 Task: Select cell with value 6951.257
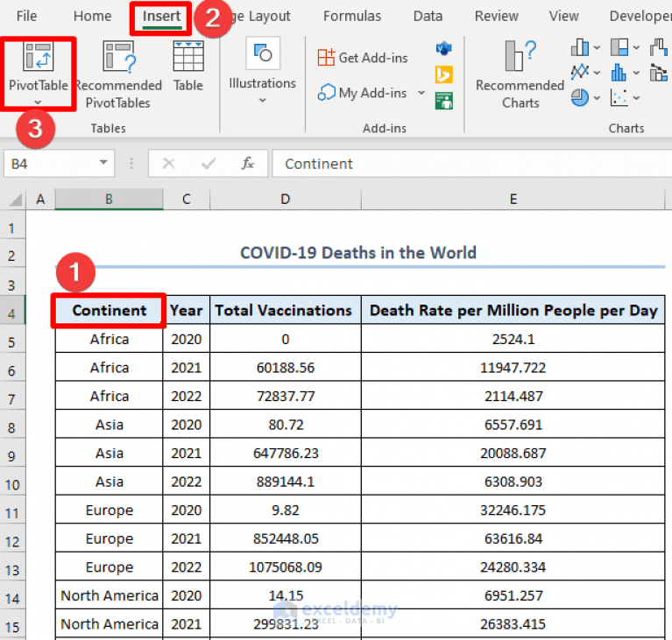coord(513,595)
